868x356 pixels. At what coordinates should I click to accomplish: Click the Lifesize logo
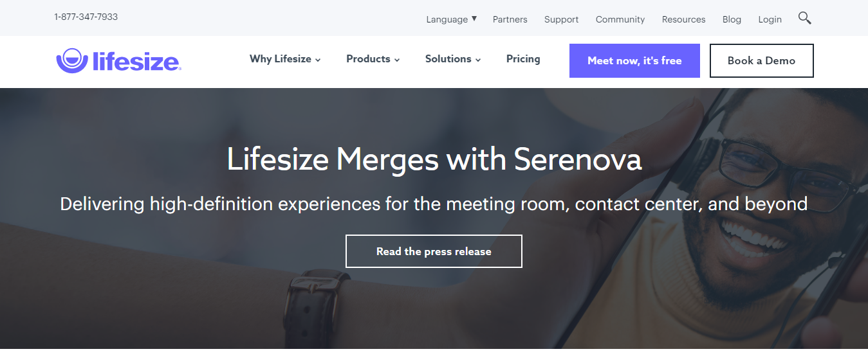[118, 61]
